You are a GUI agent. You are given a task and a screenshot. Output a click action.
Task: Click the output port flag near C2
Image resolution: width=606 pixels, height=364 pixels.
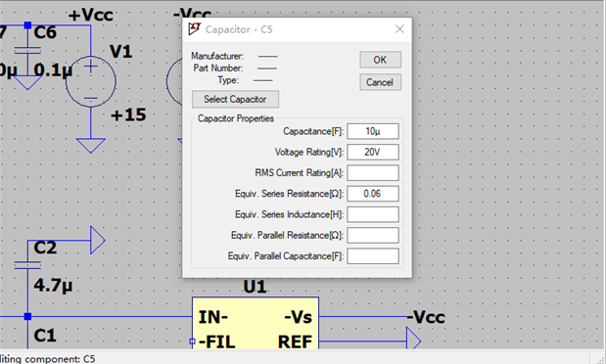(x=97, y=241)
